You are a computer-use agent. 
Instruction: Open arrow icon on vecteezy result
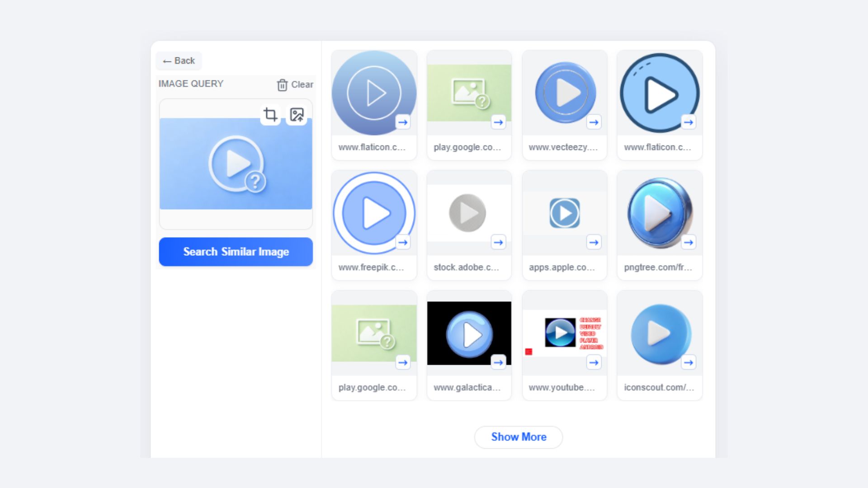(594, 122)
